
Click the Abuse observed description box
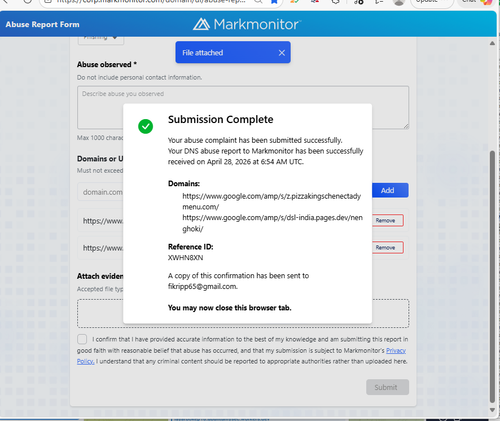click(x=243, y=107)
